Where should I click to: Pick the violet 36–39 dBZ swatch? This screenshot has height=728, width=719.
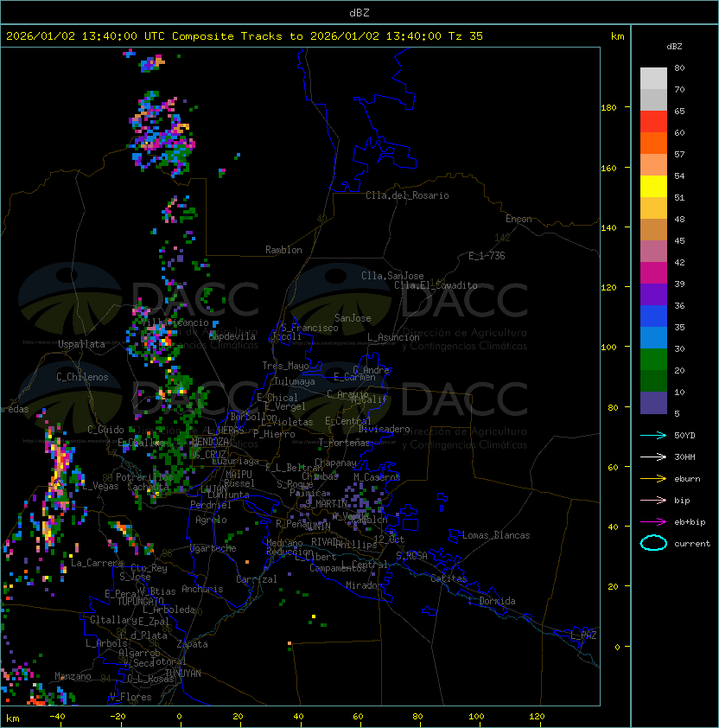pyautogui.click(x=653, y=294)
